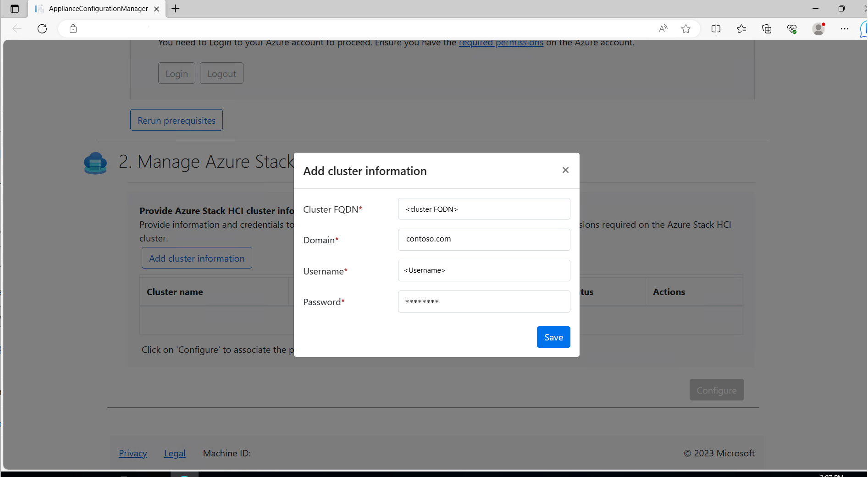This screenshot has height=477, width=868.
Task: Click the Azure Stack HCI cloud icon
Action: pos(95,163)
